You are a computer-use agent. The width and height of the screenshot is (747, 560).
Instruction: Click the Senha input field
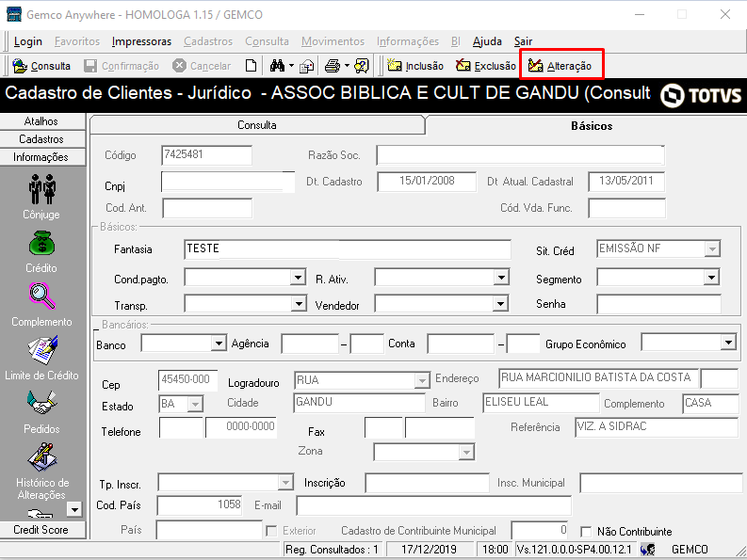pyautogui.click(x=658, y=304)
